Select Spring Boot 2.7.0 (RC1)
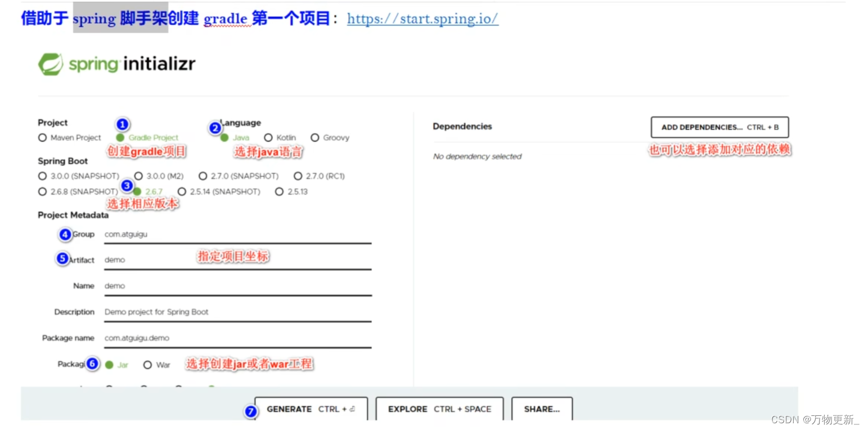Image resolution: width=868 pixels, height=430 pixels. click(x=298, y=176)
